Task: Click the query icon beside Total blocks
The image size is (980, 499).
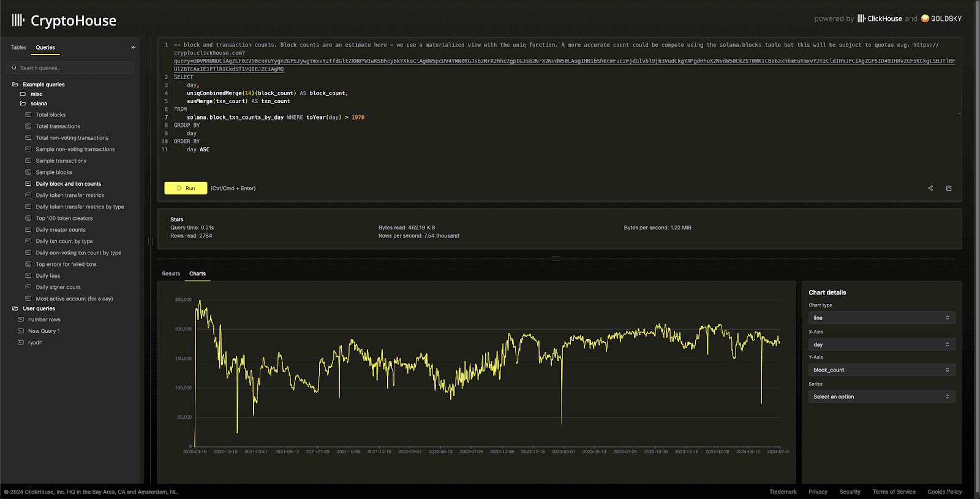Action: [28, 115]
